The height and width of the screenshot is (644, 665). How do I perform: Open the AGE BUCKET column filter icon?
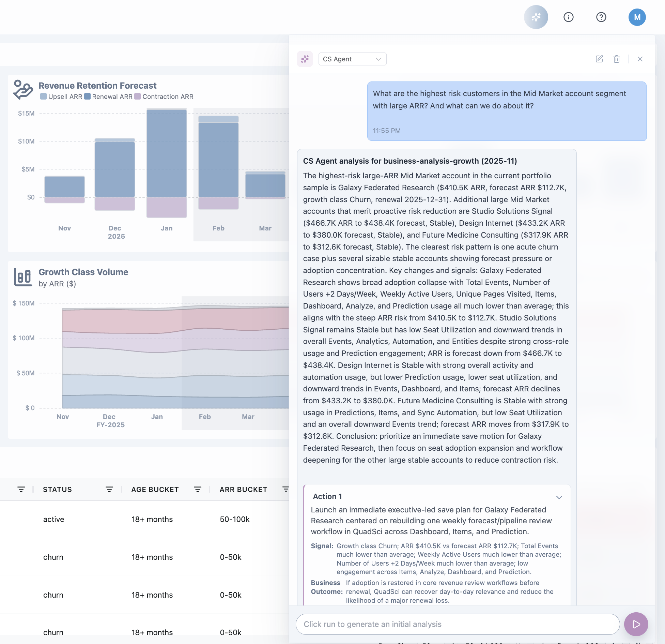pyautogui.click(x=198, y=489)
